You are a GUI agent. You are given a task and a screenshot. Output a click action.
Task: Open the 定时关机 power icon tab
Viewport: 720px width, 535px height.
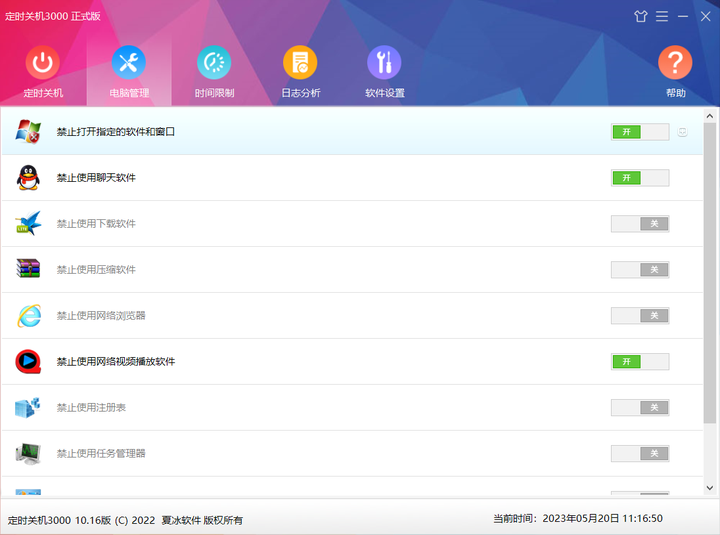click(x=43, y=62)
